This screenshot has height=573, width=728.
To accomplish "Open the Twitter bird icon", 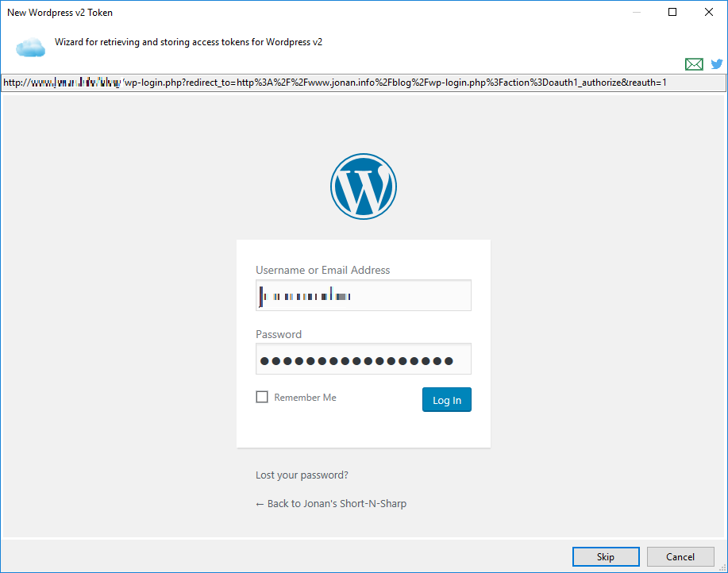I will pyautogui.click(x=717, y=64).
